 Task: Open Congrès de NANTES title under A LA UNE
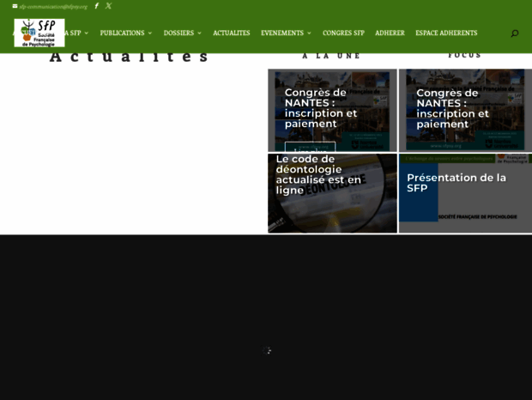321,108
